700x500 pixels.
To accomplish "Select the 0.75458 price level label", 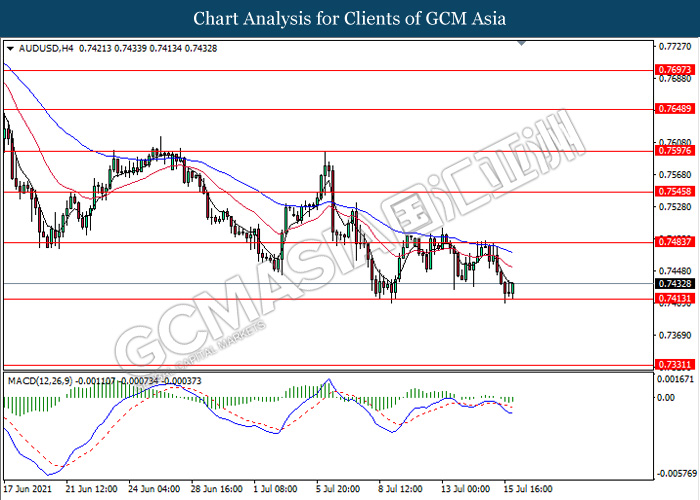I will coord(675,192).
